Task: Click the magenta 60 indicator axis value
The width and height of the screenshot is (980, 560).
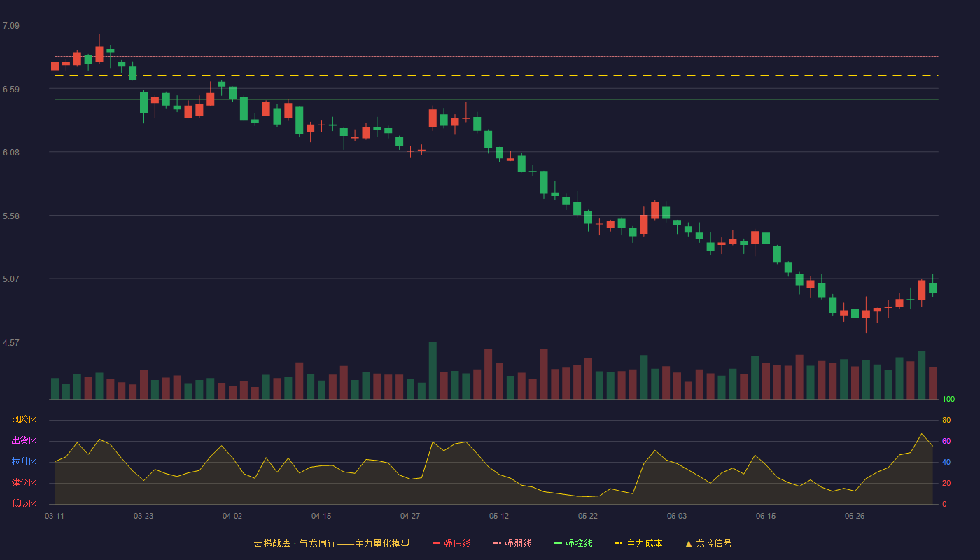Action: [x=946, y=441]
